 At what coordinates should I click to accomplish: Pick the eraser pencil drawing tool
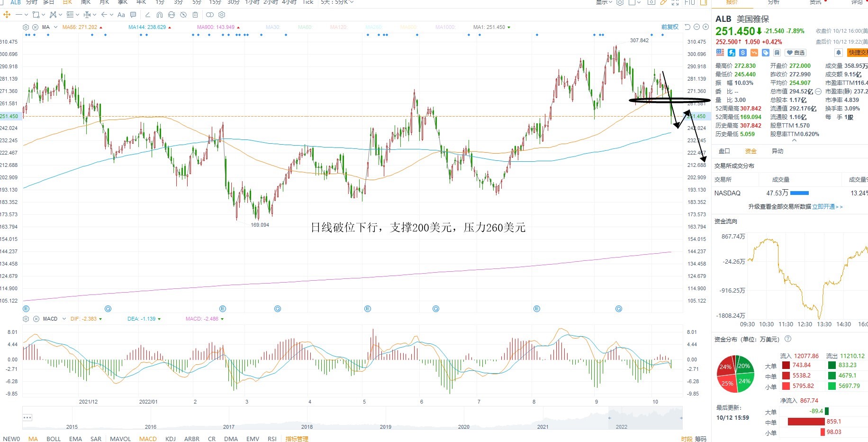click(148, 15)
